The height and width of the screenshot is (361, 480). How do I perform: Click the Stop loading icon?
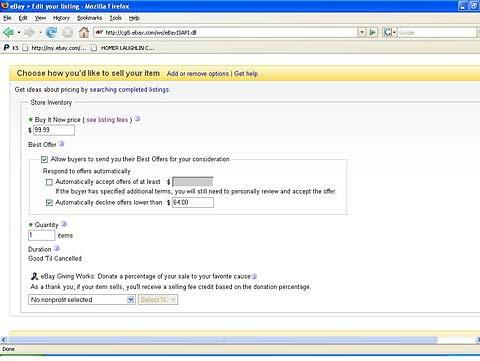coord(68,32)
